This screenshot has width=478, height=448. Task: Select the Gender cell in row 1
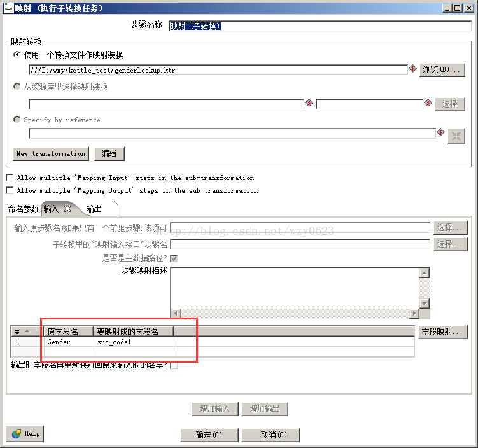[69, 342]
